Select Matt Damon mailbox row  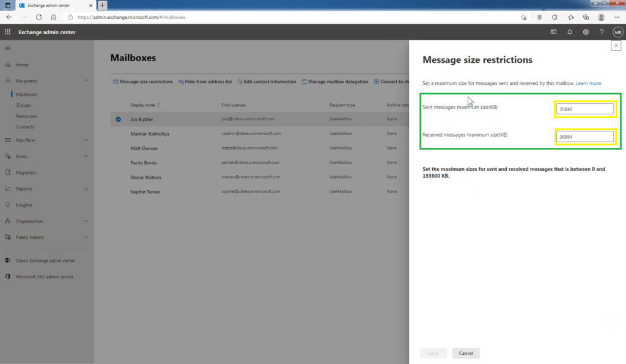[x=259, y=148]
